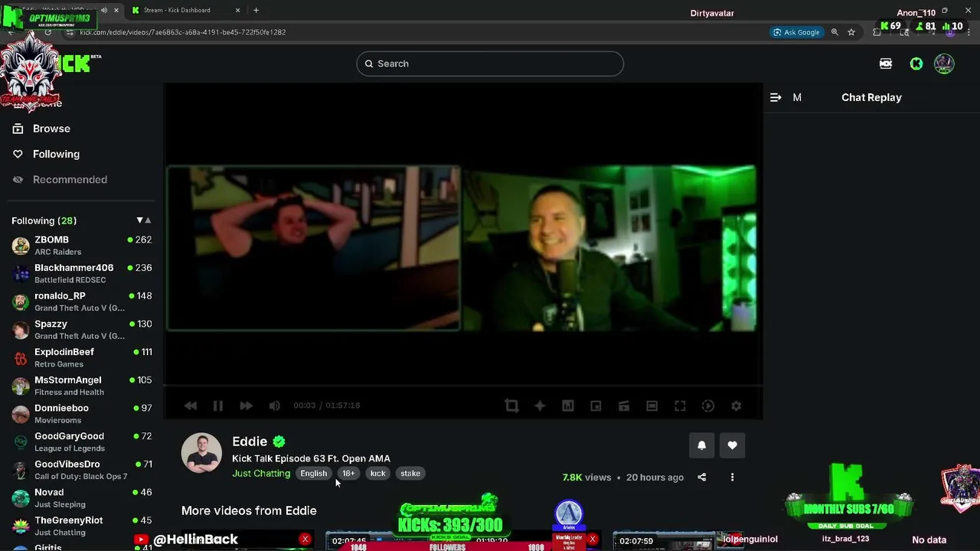Collapse the Following list arrows
Image resolution: width=980 pixels, height=551 pixels.
click(x=144, y=220)
